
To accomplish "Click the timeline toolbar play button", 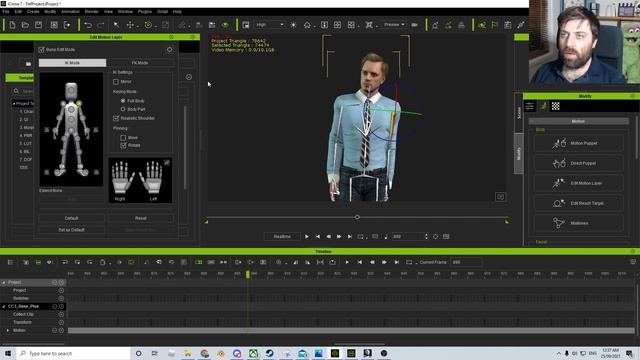I will pyautogui.click(x=347, y=262).
